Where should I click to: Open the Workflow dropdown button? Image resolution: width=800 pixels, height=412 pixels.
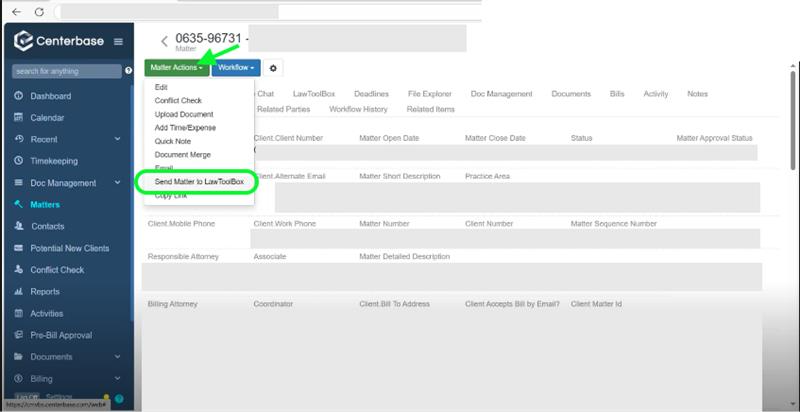point(236,68)
